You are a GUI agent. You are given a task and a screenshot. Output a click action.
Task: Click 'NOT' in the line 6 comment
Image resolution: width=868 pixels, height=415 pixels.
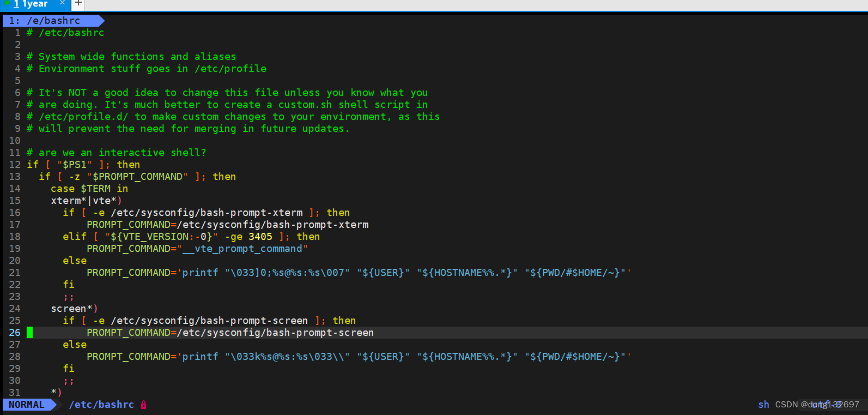[x=77, y=93]
